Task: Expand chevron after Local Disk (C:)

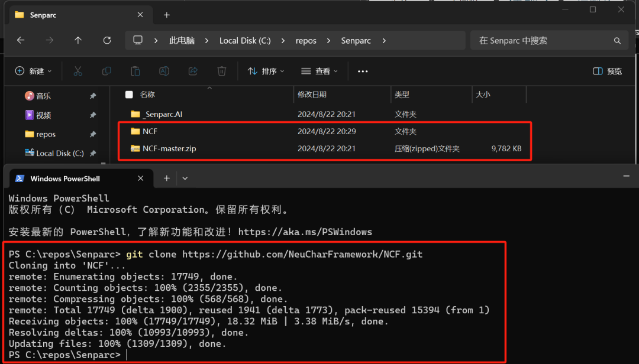Action: (x=283, y=41)
